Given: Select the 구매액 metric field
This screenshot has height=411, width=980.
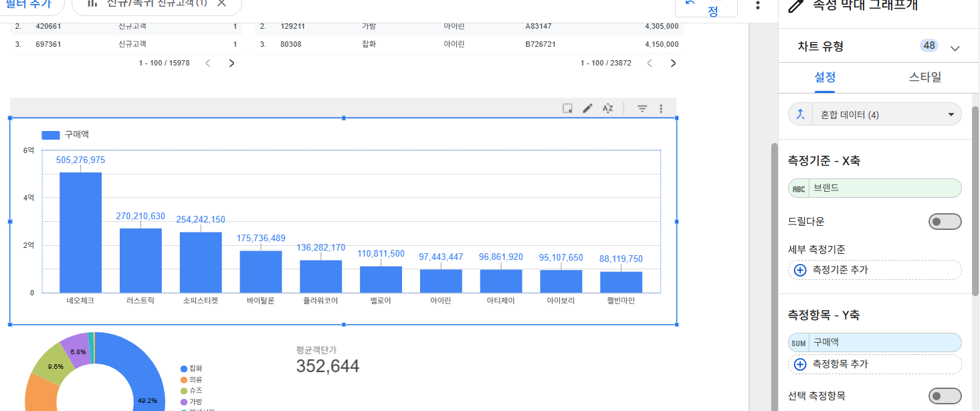Looking at the screenshot, I should point(875,343).
